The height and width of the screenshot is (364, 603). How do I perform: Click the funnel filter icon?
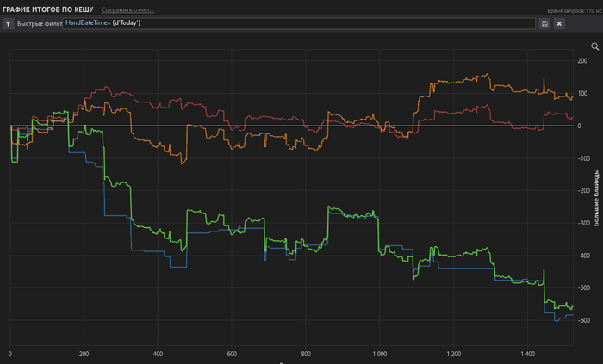(9, 23)
